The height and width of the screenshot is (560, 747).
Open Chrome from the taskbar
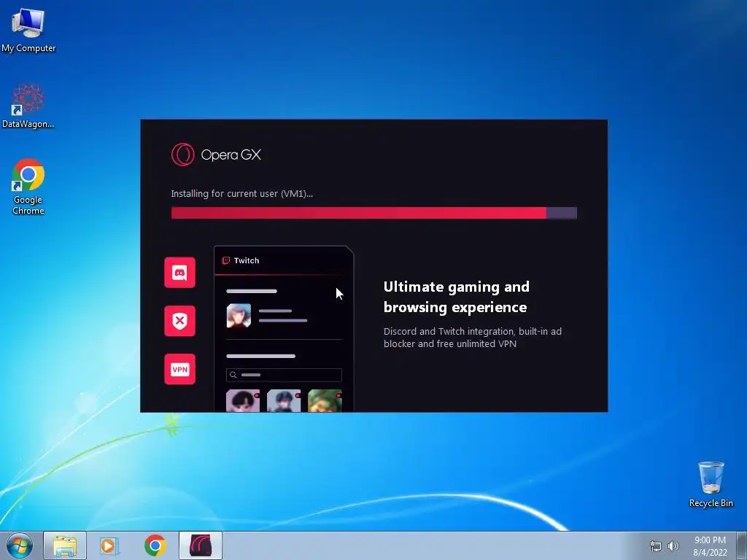click(x=155, y=545)
